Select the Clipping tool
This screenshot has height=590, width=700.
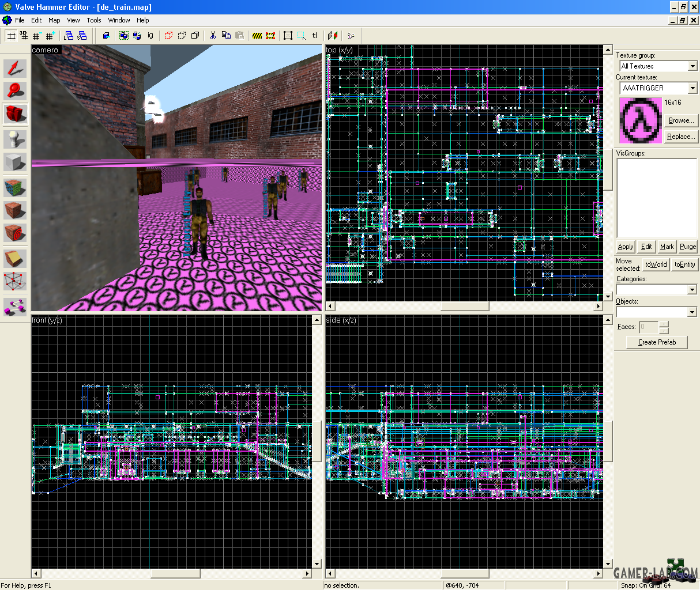[x=15, y=258]
